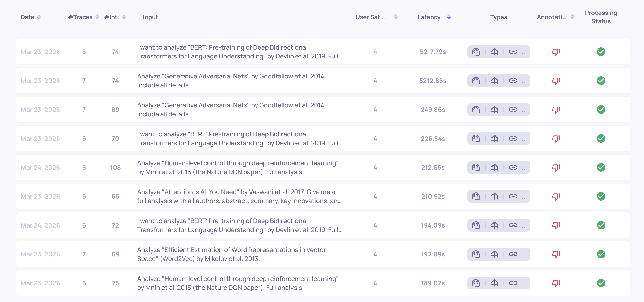Viewport: 644px width, 302px height.
Task: Click link type icon in 5212.86s row
Action: [x=513, y=81]
